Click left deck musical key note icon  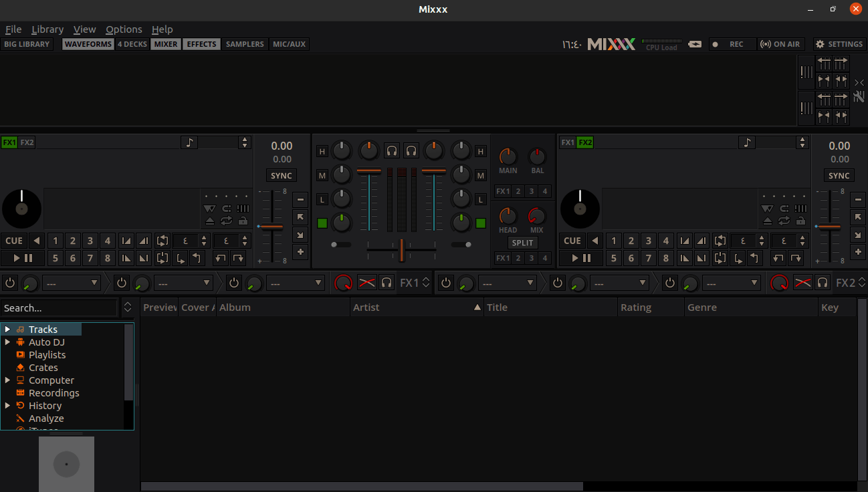click(x=189, y=142)
